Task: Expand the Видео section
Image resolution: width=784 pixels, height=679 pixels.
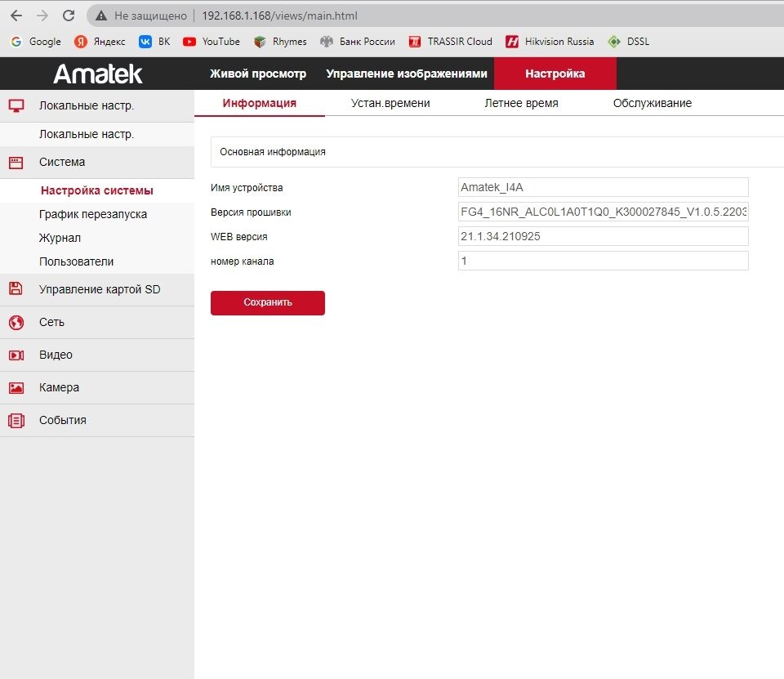Action: click(97, 355)
